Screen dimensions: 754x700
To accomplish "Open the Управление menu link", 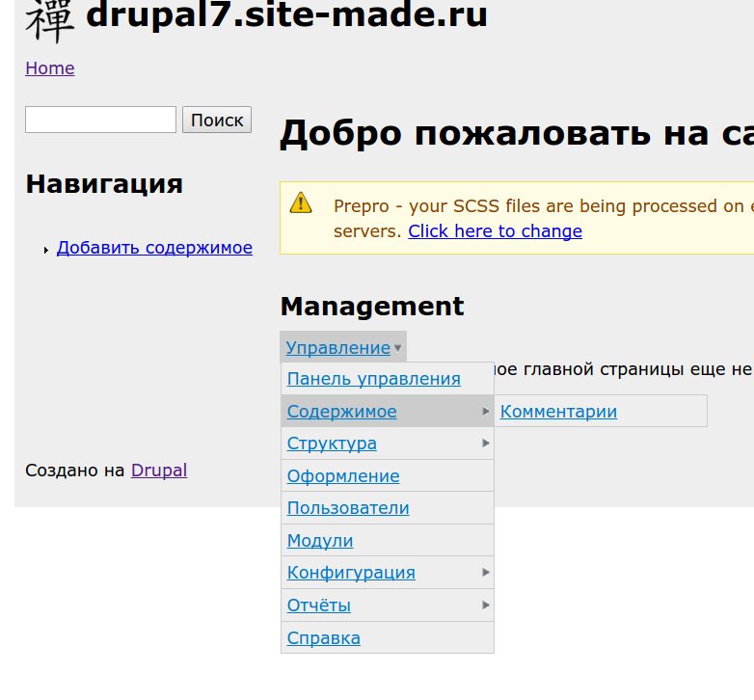I will 338,348.
